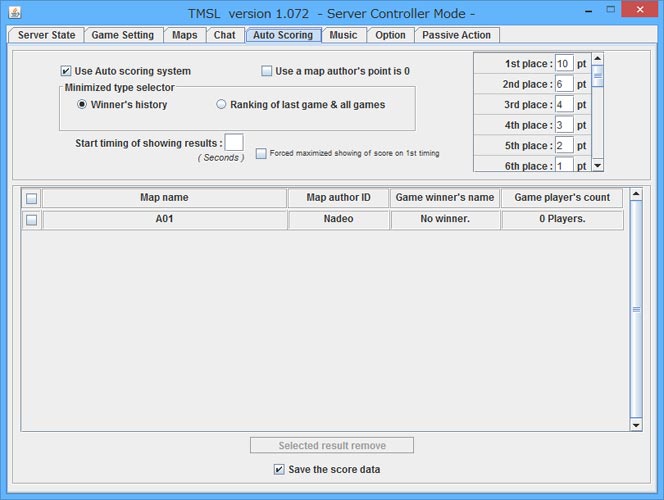The width and height of the screenshot is (664, 500).
Task: Click the 0 Players. cell
Action: (562, 219)
